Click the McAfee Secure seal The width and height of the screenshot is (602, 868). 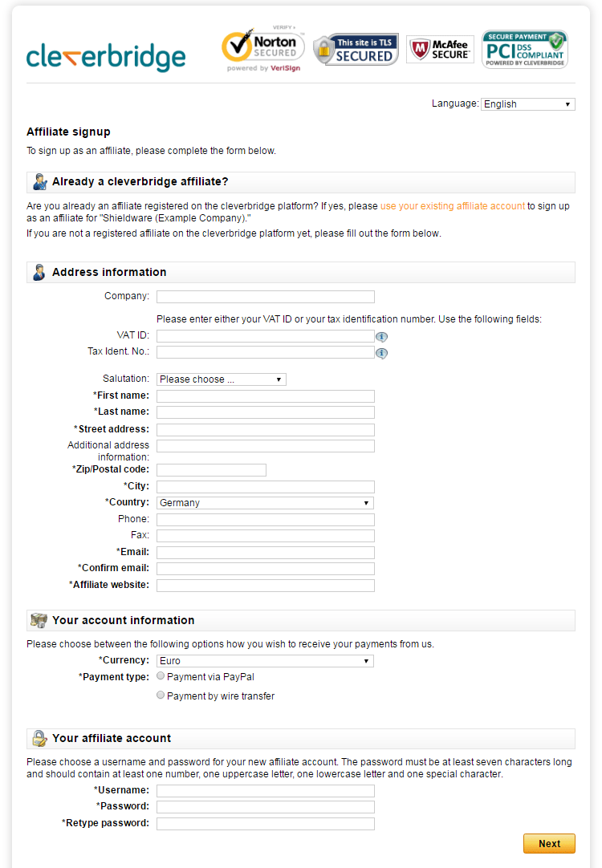(x=440, y=49)
